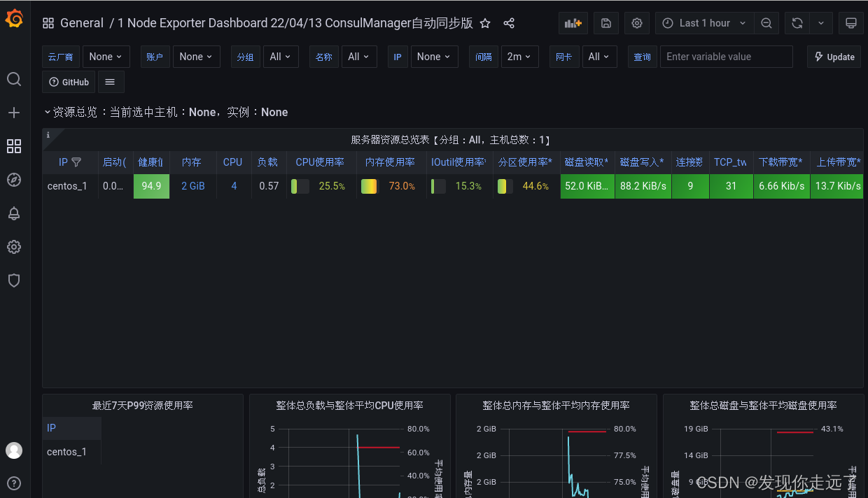Screen dimensions: 868x498
Task: Share the dashboard via share icon
Action: click(509, 23)
